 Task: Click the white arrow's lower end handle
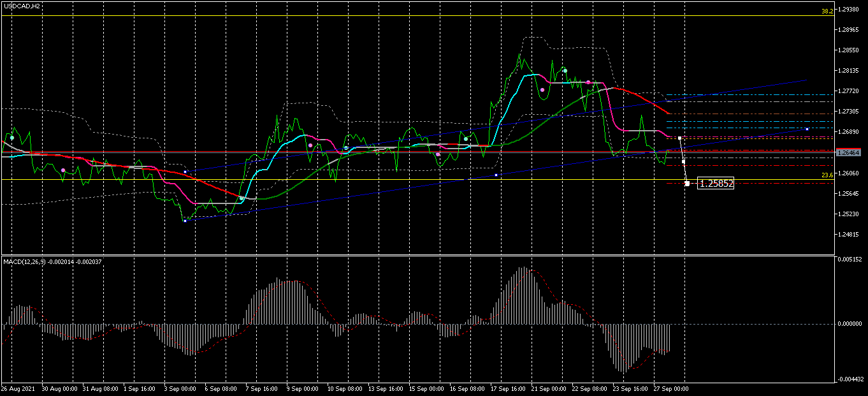[x=687, y=184]
